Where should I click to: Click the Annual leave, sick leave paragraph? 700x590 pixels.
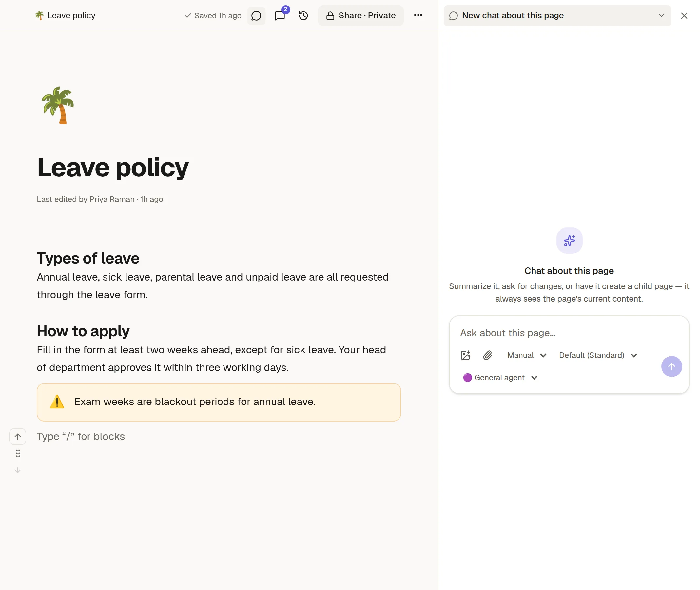(213, 286)
